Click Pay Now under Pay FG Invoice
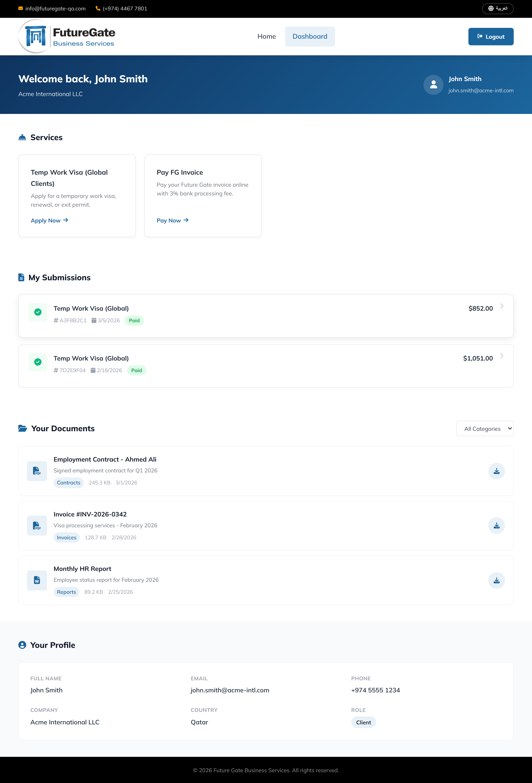The width and height of the screenshot is (532, 783). (172, 220)
